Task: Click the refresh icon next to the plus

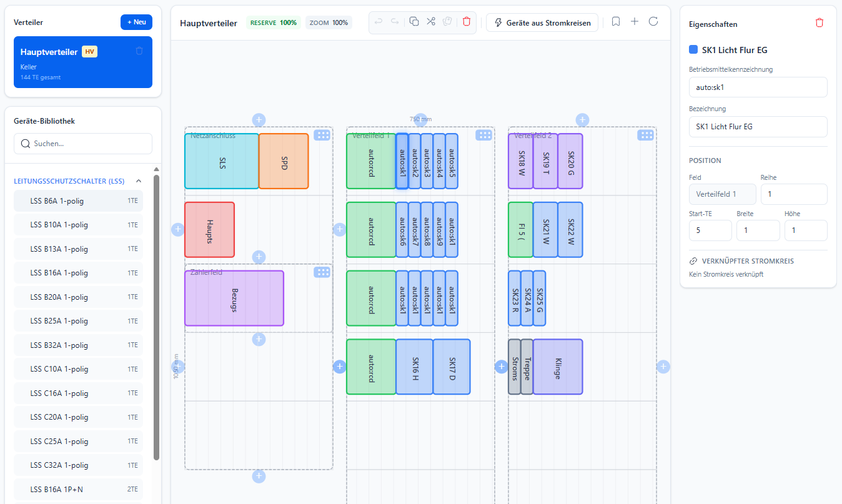Action: (653, 21)
